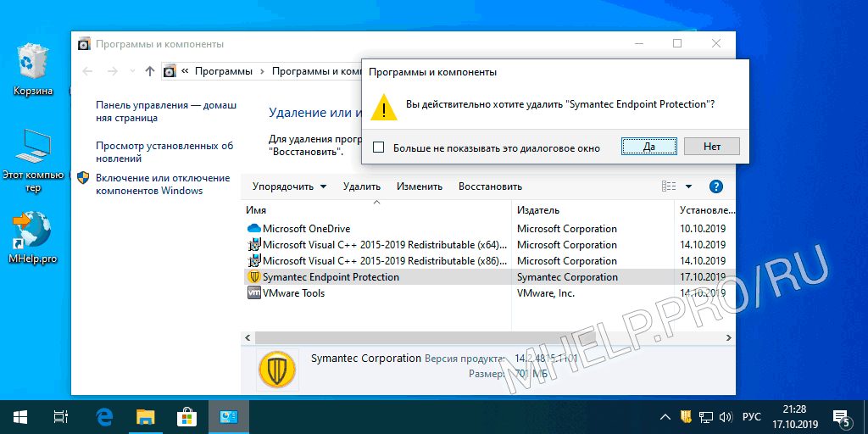Cancel the uninstall with Нет button

[x=712, y=146]
